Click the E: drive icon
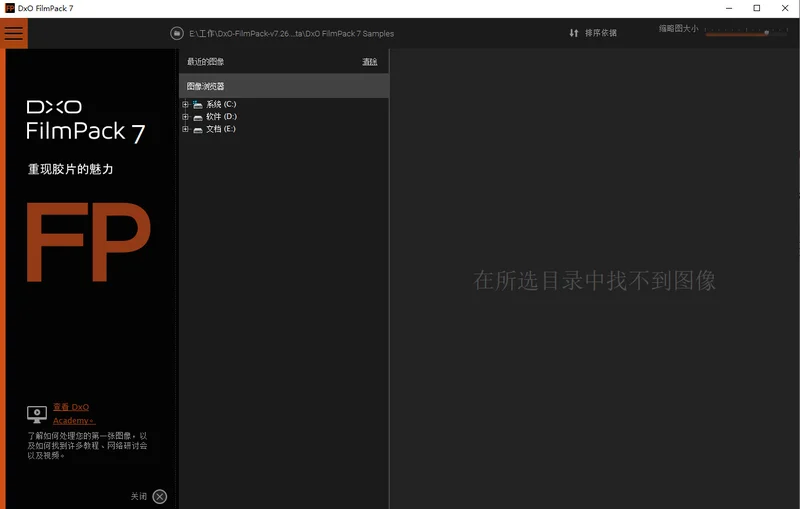 pos(197,130)
